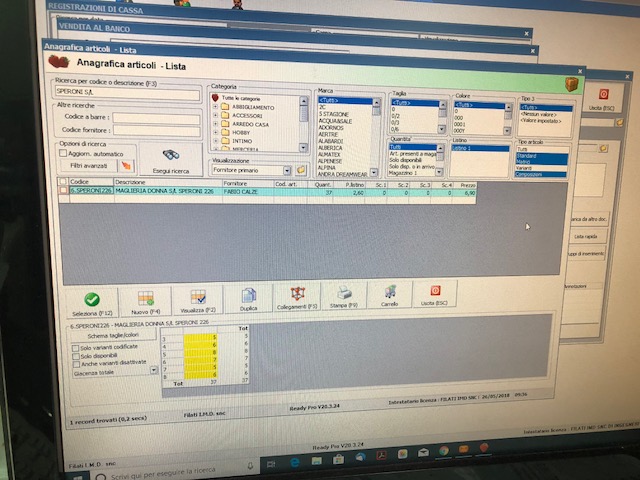The width and height of the screenshot is (640, 480).
Task: Expand the HOBBY category node
Action: tap(215, 132)
